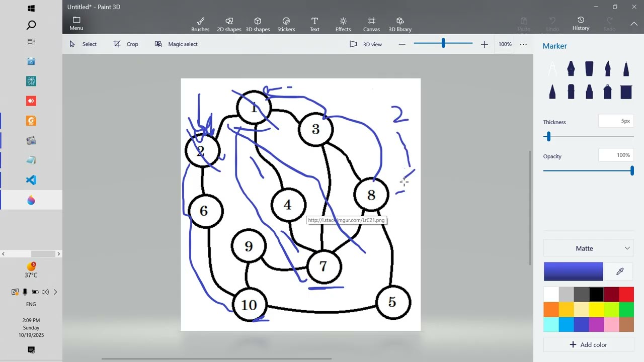Click Add color button

[589, 344]
